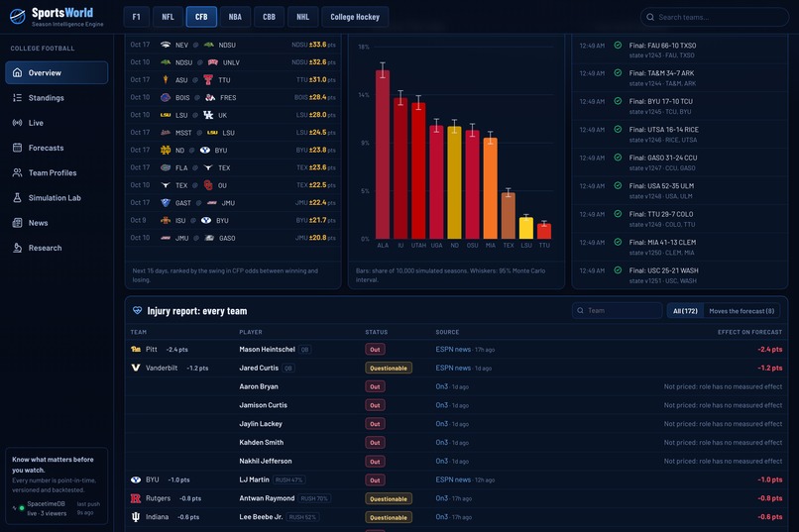The image size is (799, 532).
Task: Click the Live broadcast icon
Action: point(17,123)
